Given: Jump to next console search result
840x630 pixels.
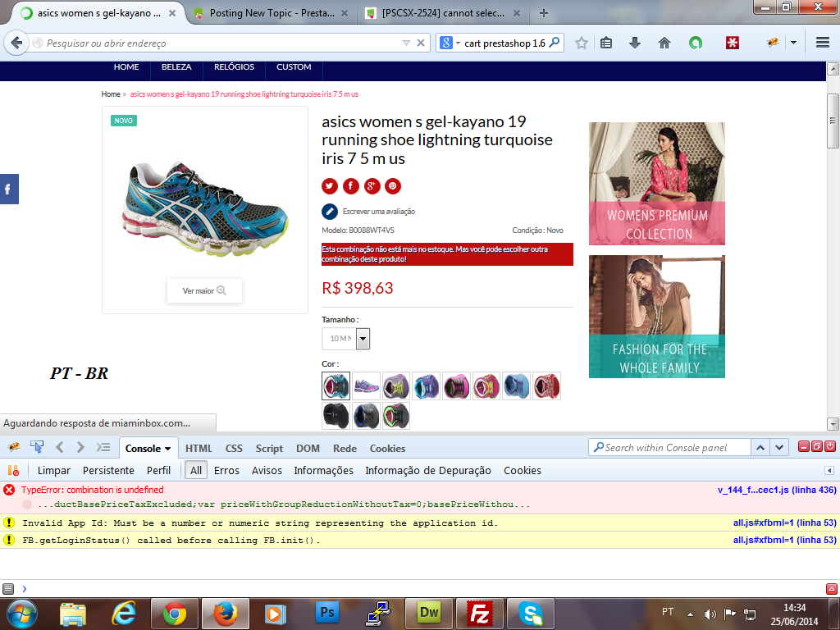Looking at the screenshot, I should point(779,447).
